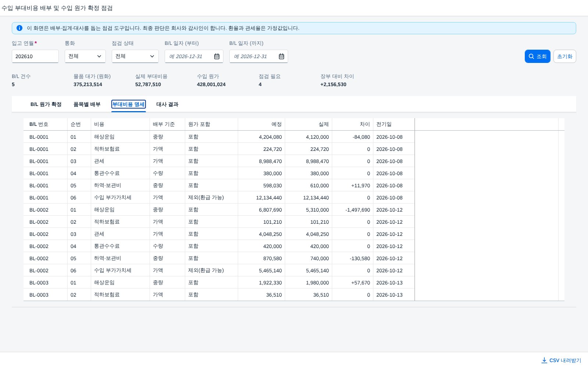Select BL-0001 수입 부가가치세 row
The height and width of the screenshot is (368, 588).
(x=219, y=198)
